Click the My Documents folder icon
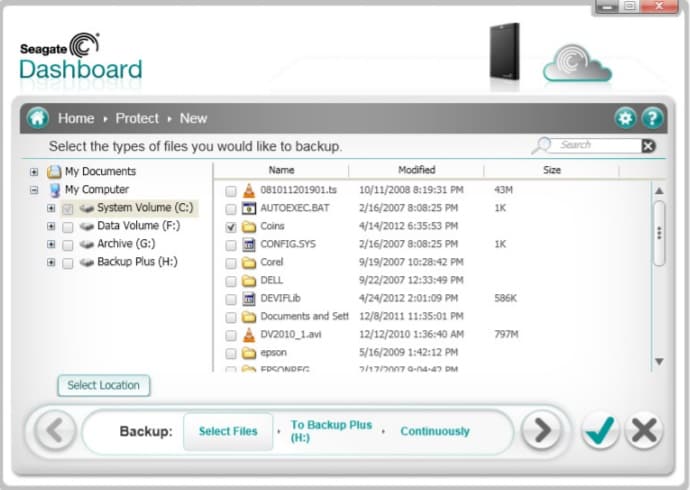 [x=54, y=172]
